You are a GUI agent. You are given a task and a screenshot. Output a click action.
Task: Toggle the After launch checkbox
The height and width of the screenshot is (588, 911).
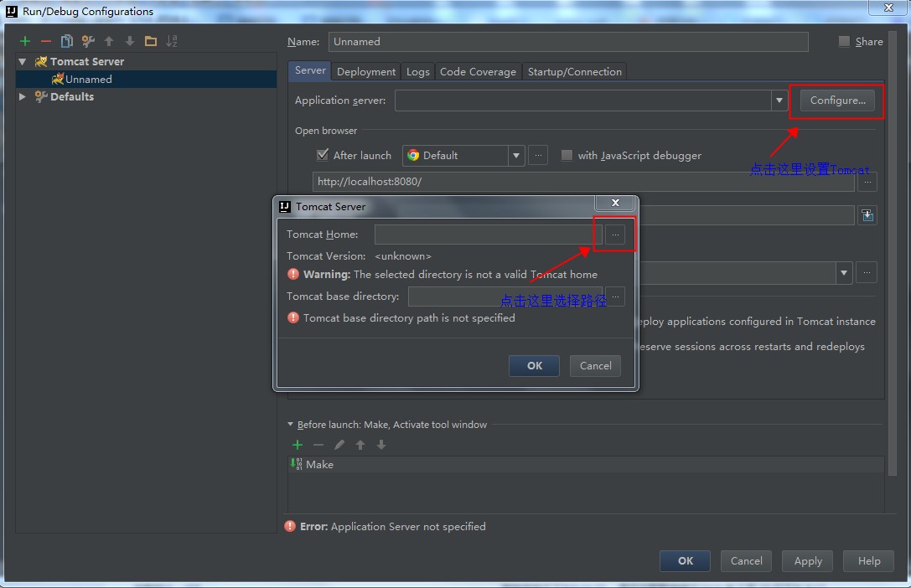pyautogui.click(x=323, y=155)
